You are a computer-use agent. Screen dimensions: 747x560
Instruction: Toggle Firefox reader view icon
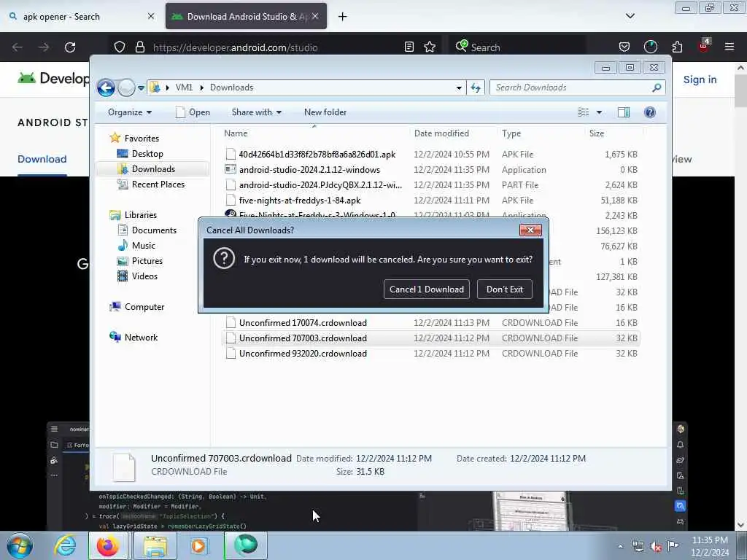pos(409,47)
